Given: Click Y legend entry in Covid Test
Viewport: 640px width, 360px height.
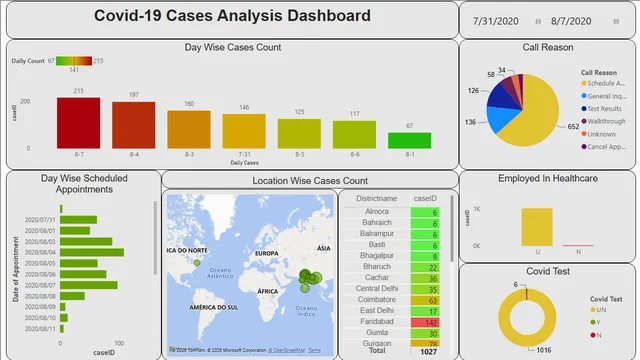Looking at the screenshot, I should tap(596, 322).
